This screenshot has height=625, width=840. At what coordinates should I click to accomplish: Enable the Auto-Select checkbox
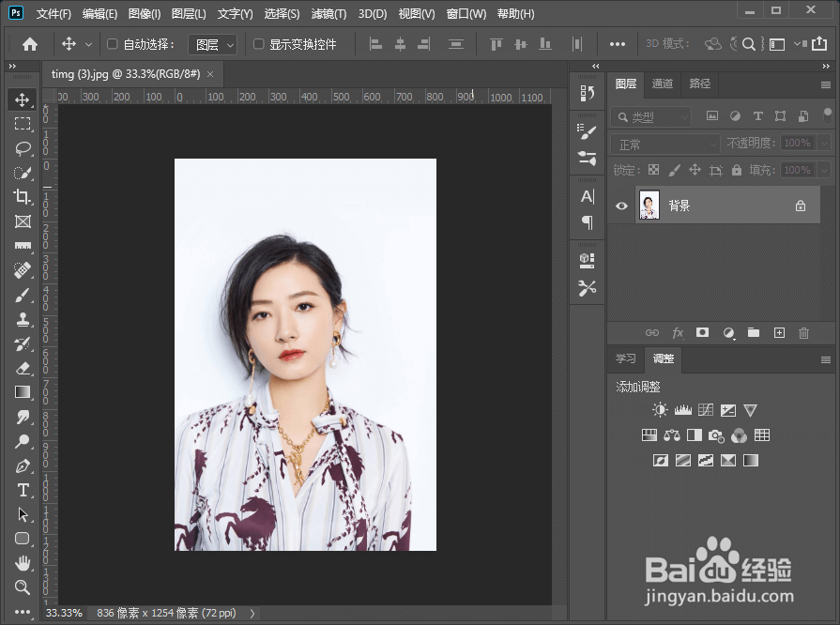pyautogui.click(x=113, y=44)
